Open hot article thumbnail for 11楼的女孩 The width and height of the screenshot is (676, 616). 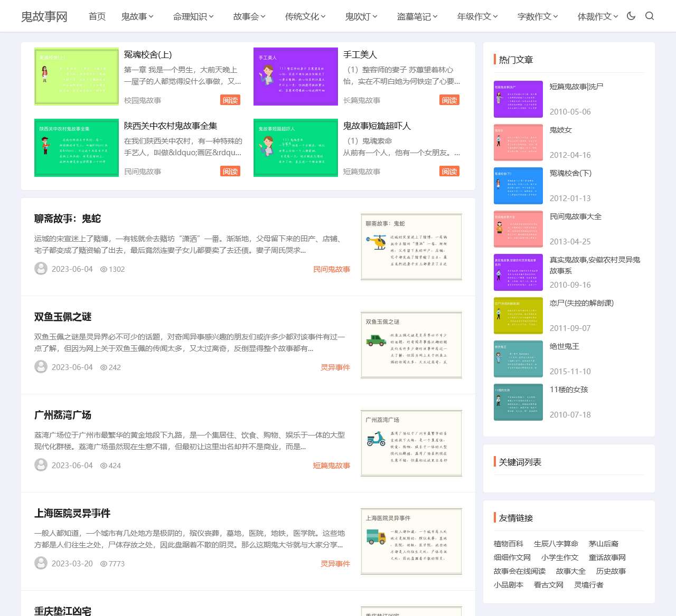(518, 402)
